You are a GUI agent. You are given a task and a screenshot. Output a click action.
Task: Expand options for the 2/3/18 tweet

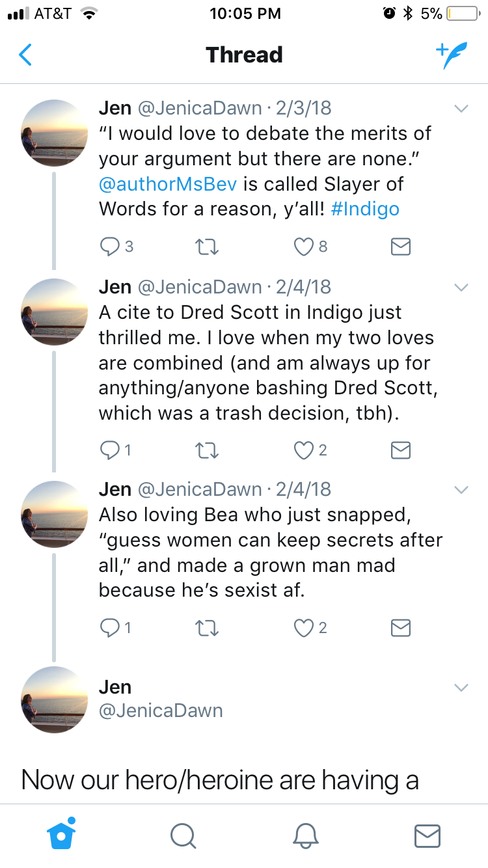pyautogui.click(x=461, y=109)
